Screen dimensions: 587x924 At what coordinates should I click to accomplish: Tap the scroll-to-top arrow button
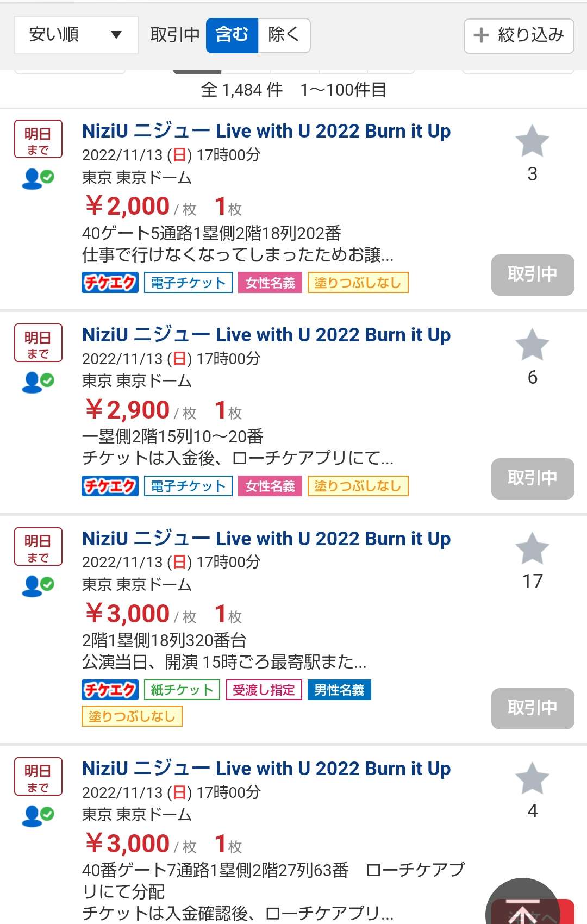pyautogui.click(x=523, y=908)
